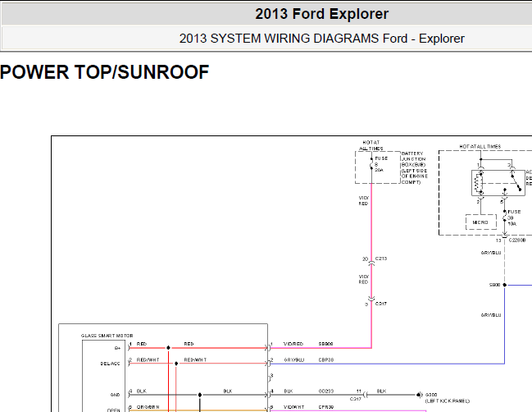Click the "2013 Ford Explorer" title

coord(321,14)
